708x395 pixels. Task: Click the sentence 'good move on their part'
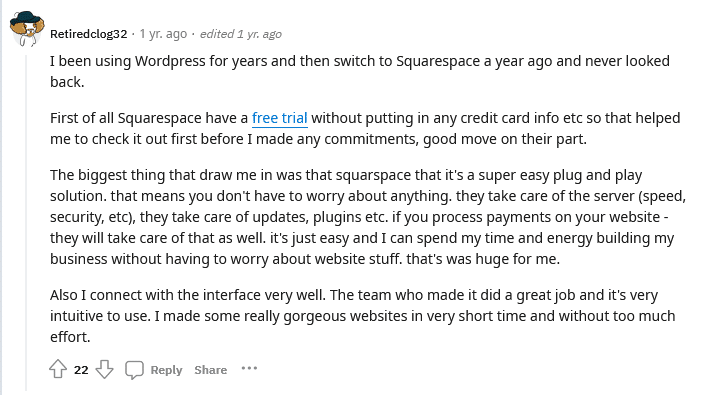(505, 139)
